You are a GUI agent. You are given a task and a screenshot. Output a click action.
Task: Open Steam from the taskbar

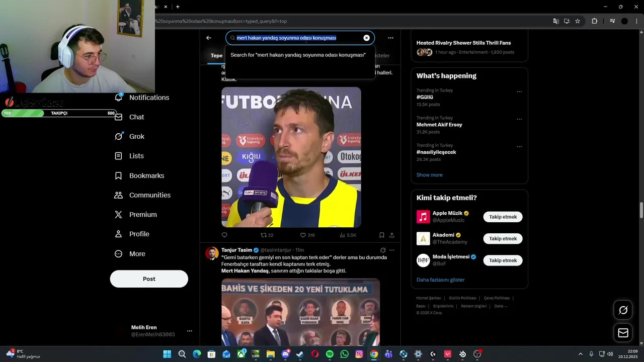(x=300, y=354)
